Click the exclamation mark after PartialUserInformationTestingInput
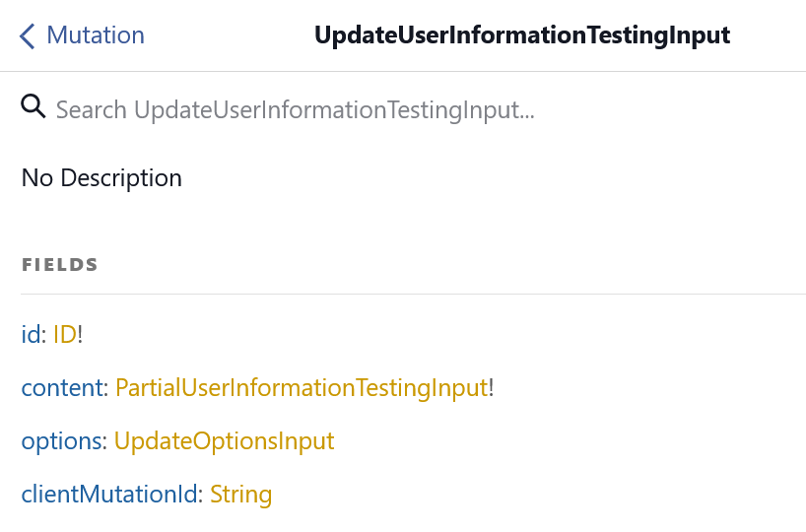Viewport: 806px width, 532px height. coord(491,387)
